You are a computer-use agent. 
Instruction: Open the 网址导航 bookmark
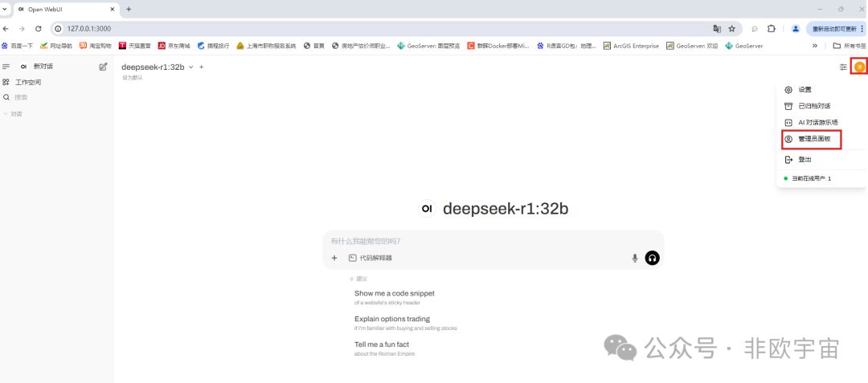[x=56, y=46]
